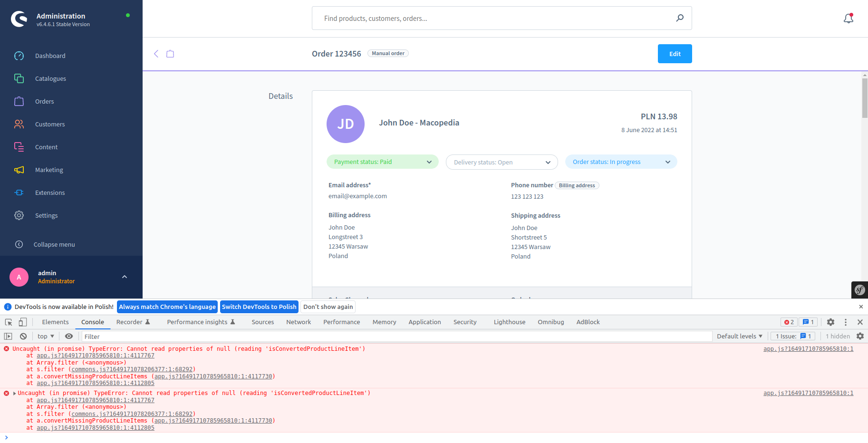Screen dimensions: 868x443
Task: Click the search magnifier icon
Action: click(680, 18)
